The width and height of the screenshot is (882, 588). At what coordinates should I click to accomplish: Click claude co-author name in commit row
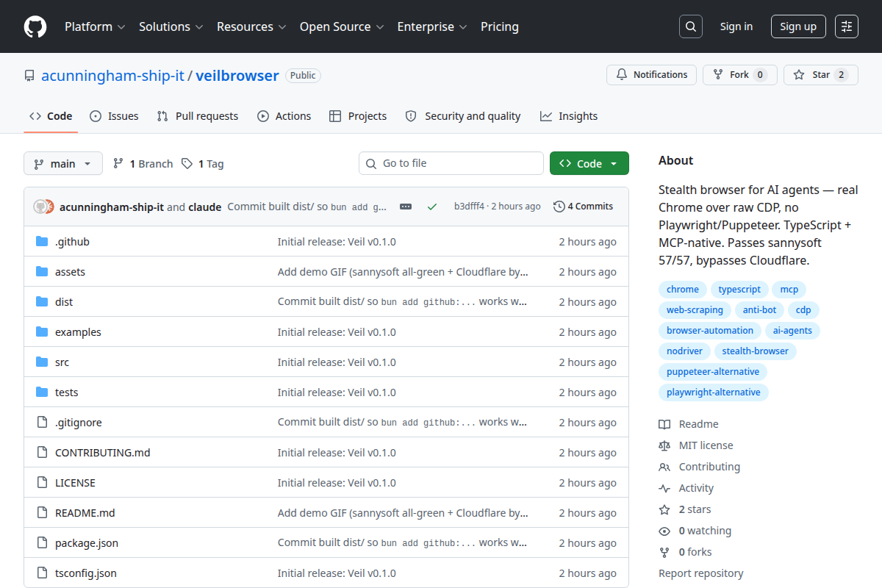[x=205, y=207]
